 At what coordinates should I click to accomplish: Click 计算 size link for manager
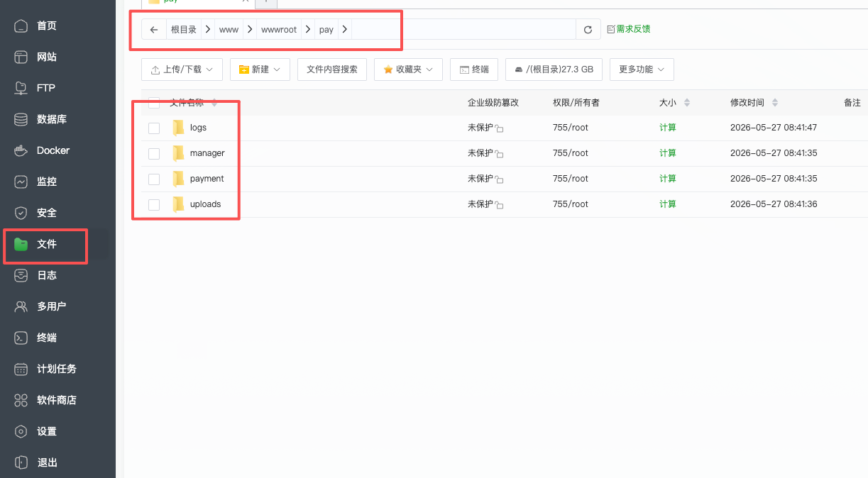tap(668, 153)
